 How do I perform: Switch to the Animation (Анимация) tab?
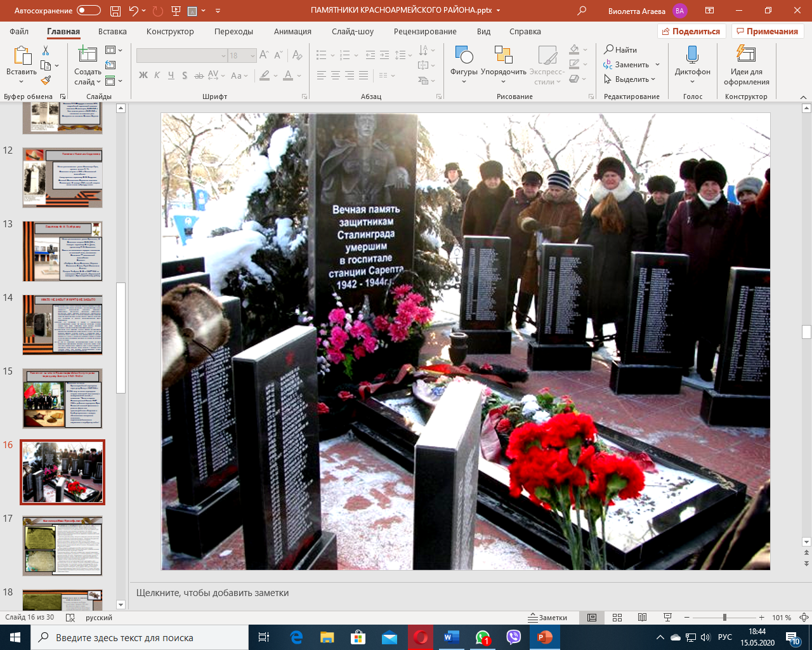tap(292, 31)
